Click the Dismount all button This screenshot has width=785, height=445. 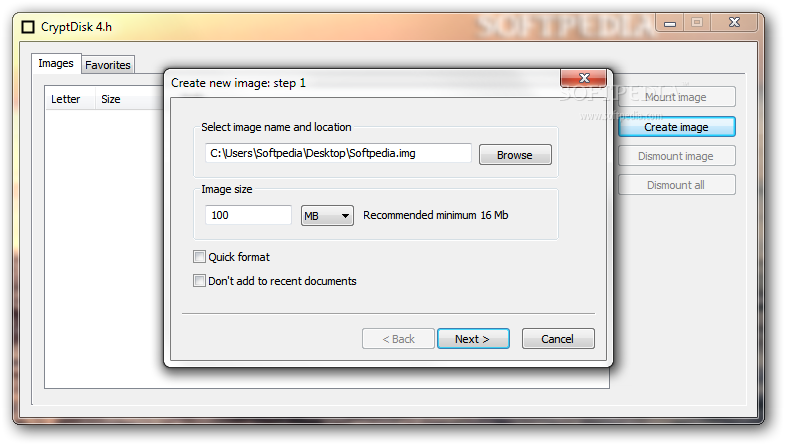coord(677,185)
